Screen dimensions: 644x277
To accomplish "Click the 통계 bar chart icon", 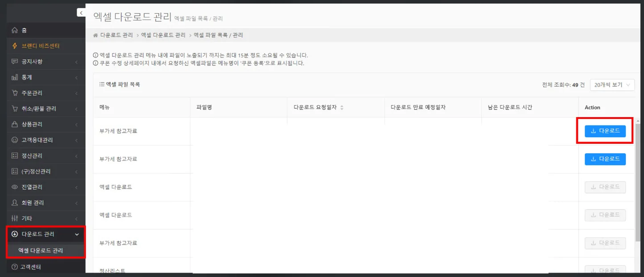I will [x=15, y=77].
